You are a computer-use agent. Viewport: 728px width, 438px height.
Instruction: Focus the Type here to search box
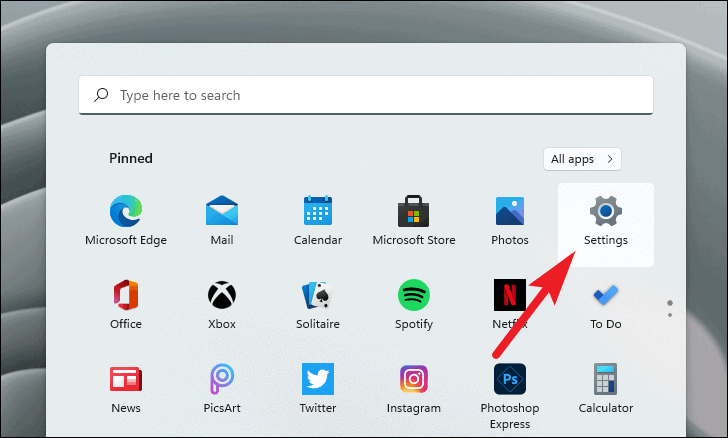tap(366, 95)
